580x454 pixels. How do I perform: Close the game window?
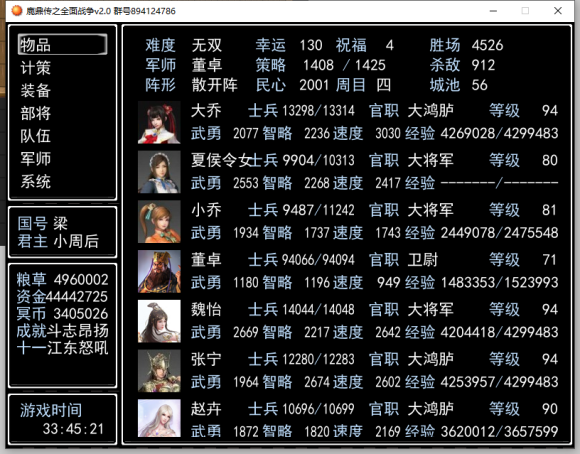pyautogui.click(x=558, y=11)
